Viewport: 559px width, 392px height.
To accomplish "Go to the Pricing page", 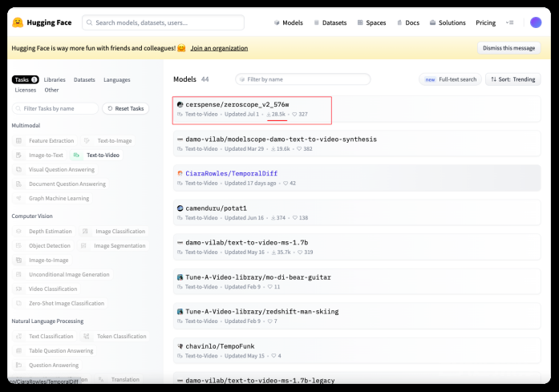I will [x=485, y=22].
